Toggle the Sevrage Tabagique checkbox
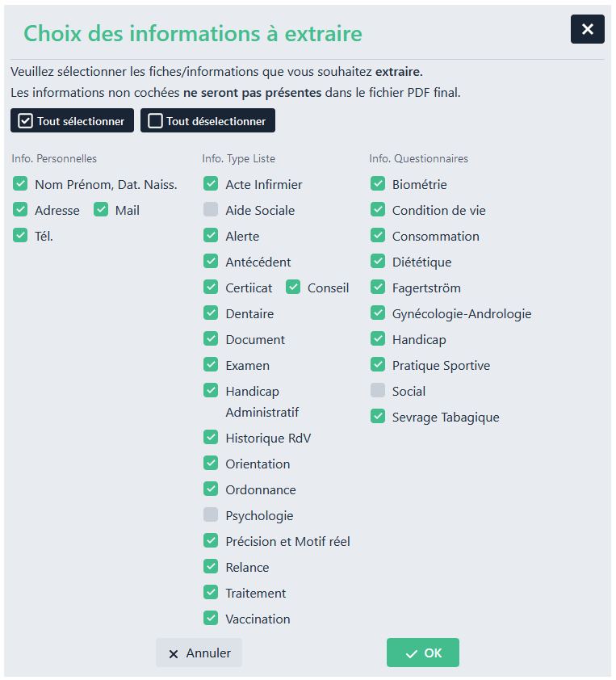616x680 pixels. (x=378, y=417)
